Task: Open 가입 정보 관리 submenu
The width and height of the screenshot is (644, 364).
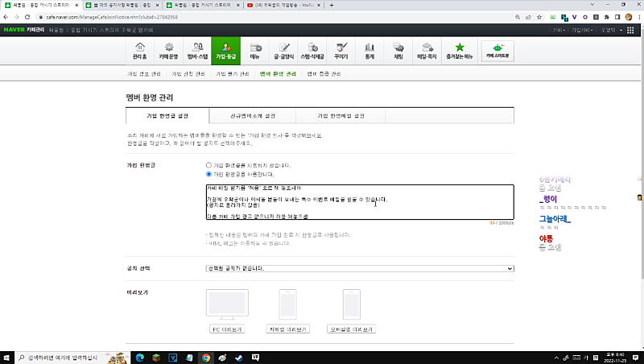Action: pos(144,74)
